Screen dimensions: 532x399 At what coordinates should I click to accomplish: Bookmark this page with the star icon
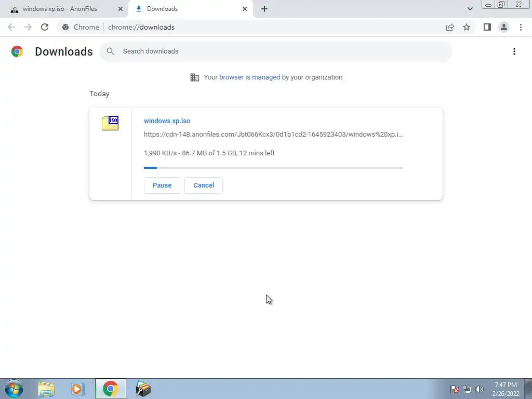click(x=467, y=27)
